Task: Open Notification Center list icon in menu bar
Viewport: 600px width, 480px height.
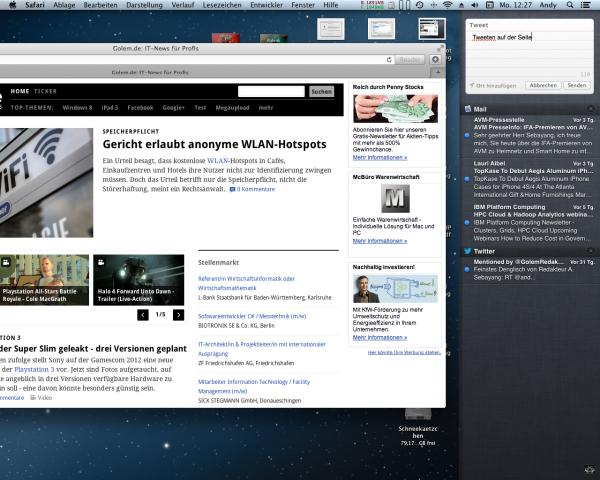Action: click(x=591, y=6)
